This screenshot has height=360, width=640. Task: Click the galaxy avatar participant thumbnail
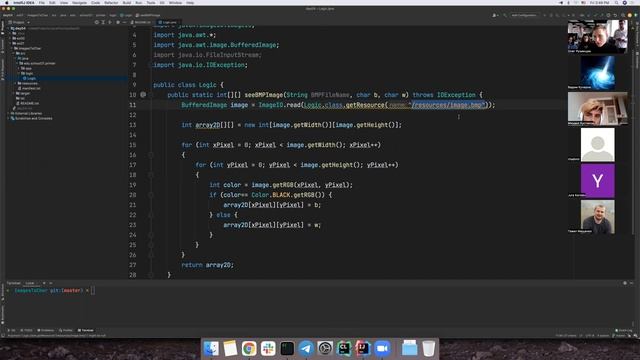tap(598, 72)
